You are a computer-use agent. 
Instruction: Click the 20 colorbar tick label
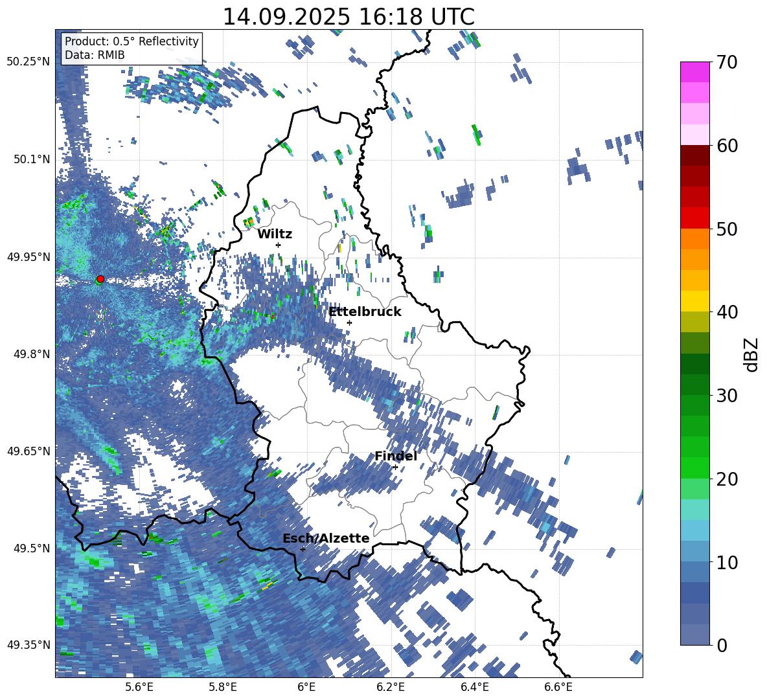(727, 479)
